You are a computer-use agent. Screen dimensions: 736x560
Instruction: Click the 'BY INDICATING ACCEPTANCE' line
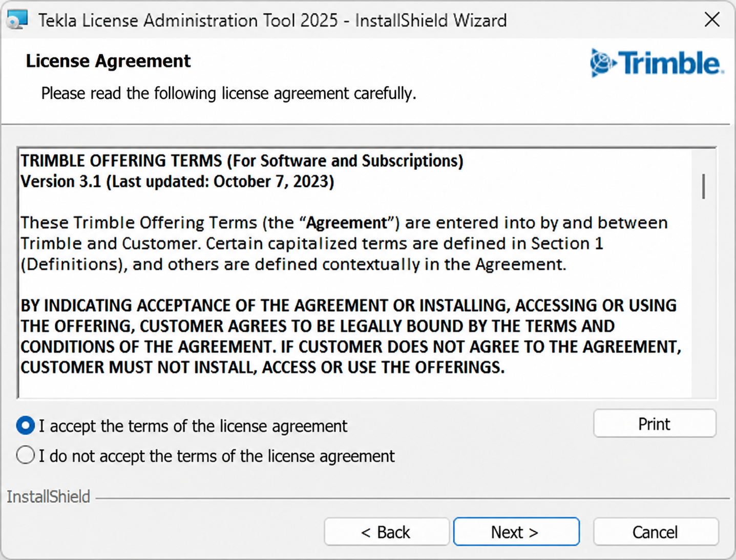pos(348,306)
